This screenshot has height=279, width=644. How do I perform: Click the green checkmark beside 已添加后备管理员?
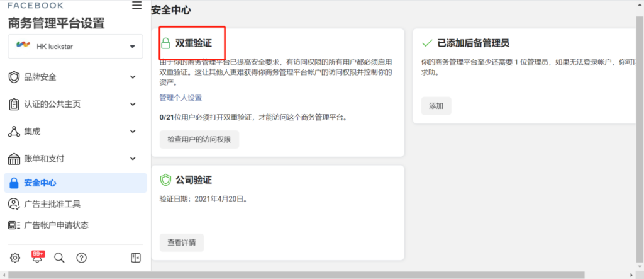pos(427,43)
